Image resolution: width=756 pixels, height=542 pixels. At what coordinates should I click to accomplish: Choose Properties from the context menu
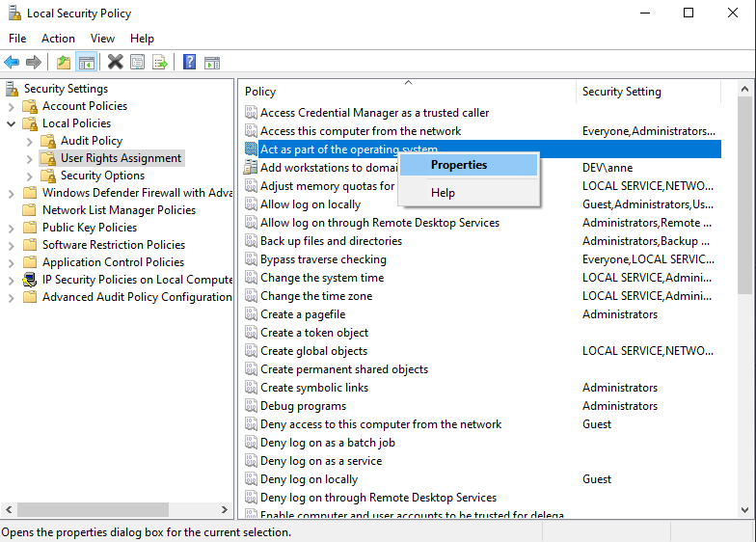tap(459, 165)
